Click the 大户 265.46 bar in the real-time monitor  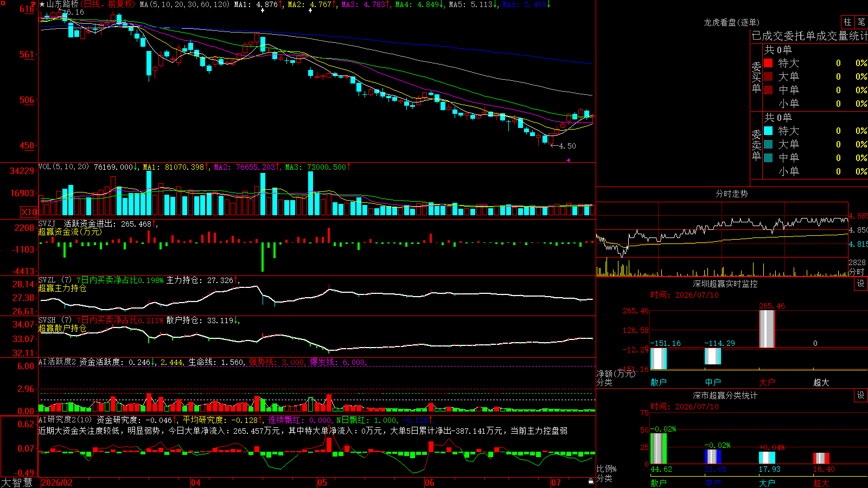(767, 329)
